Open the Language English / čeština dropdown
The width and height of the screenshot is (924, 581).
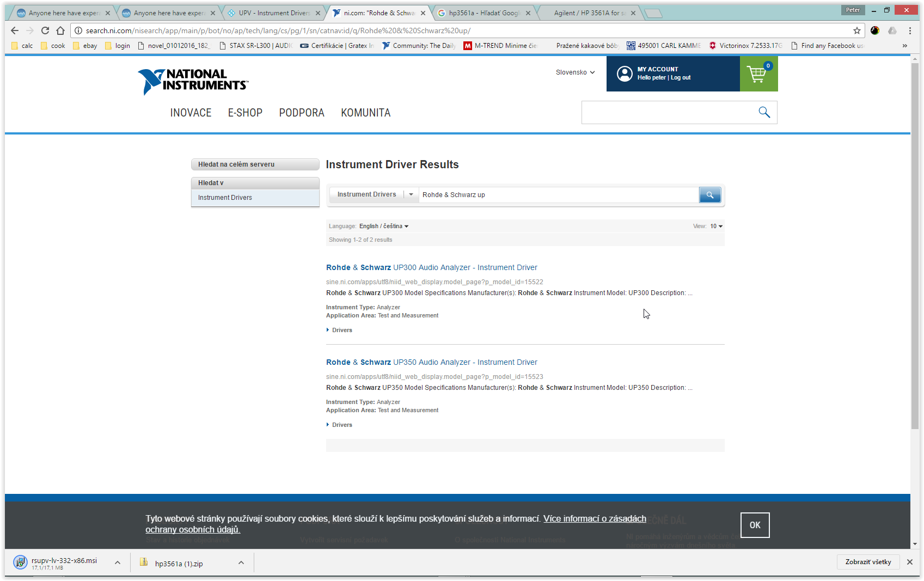coord(384,226)
